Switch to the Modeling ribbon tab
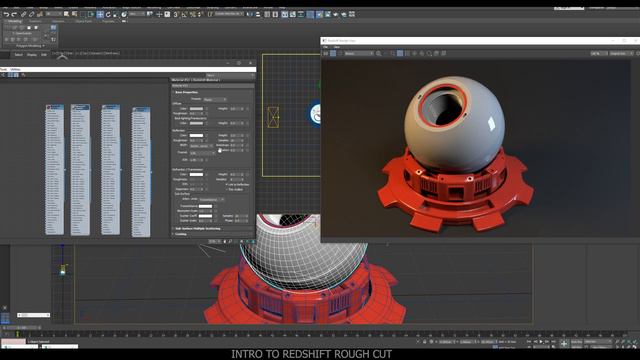This screenshot has width=640, height=360. 15,21
